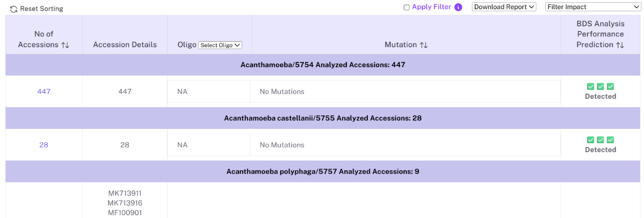Click the Oligo column header label

pos(187,45)
